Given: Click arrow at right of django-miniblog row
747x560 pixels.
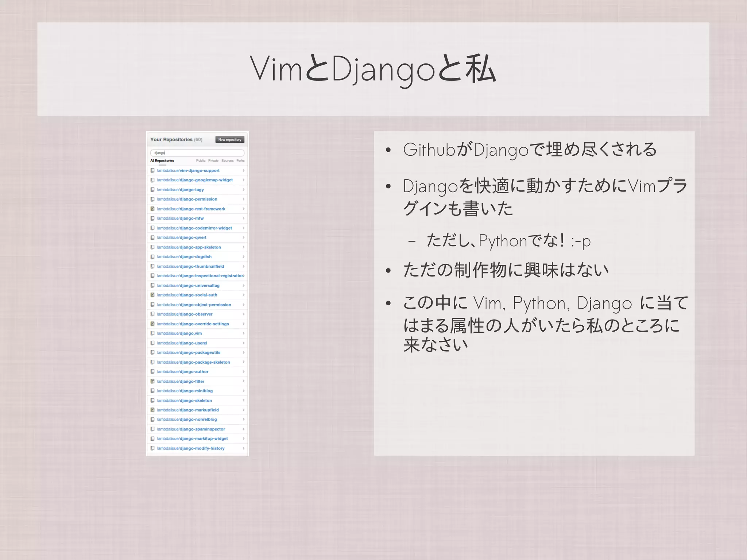Looking at the screenshot, I should click(243, 391).
